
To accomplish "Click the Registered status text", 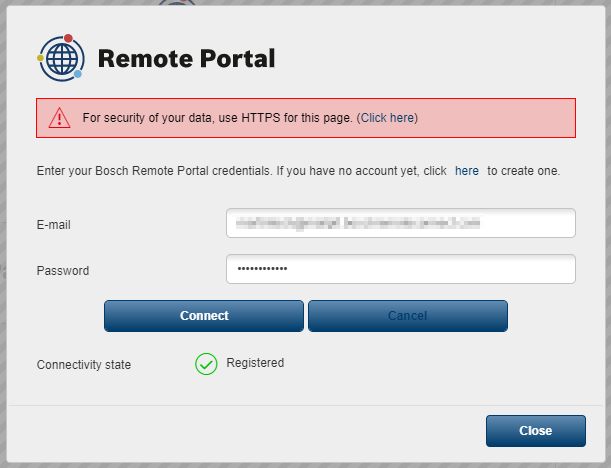I will click(255, 363).
